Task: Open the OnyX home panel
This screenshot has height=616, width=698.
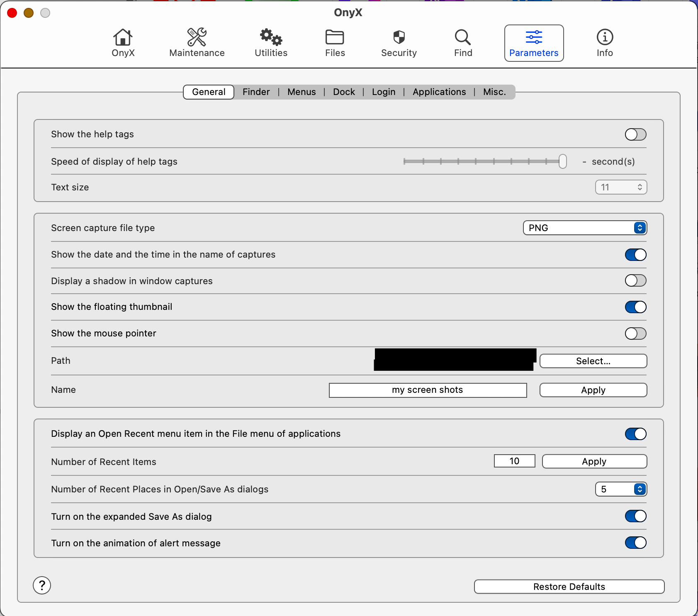Action: (122, 42)
